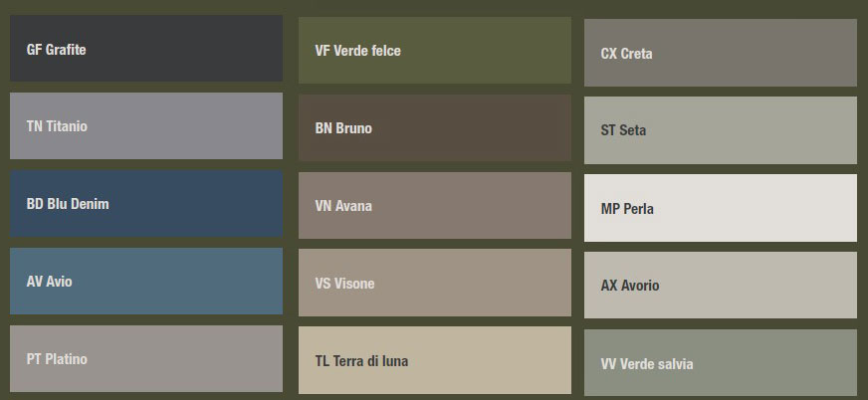Click the "VV Verde salvia" label text

pos(647,364)
